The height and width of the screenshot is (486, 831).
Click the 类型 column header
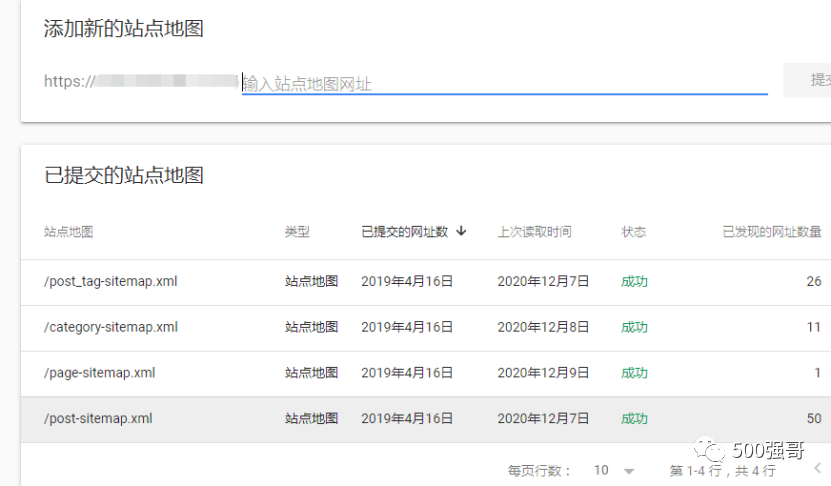point(297,232)
